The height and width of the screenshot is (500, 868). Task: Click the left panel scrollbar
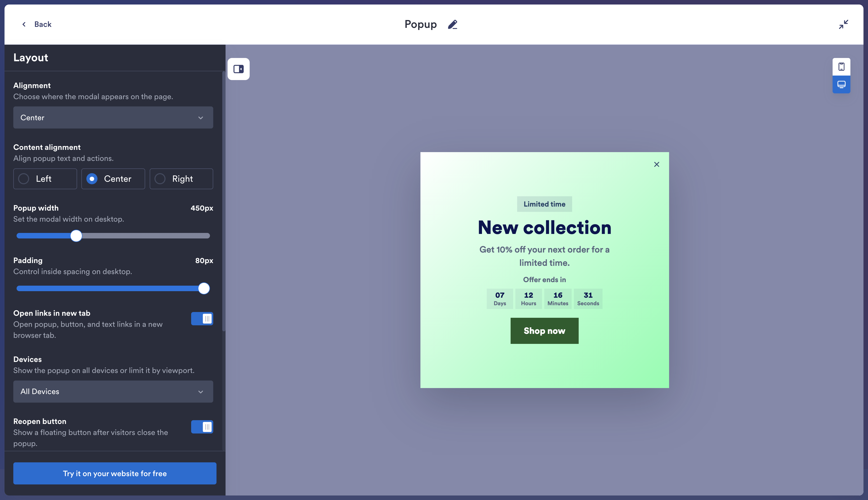pos(224,201)
